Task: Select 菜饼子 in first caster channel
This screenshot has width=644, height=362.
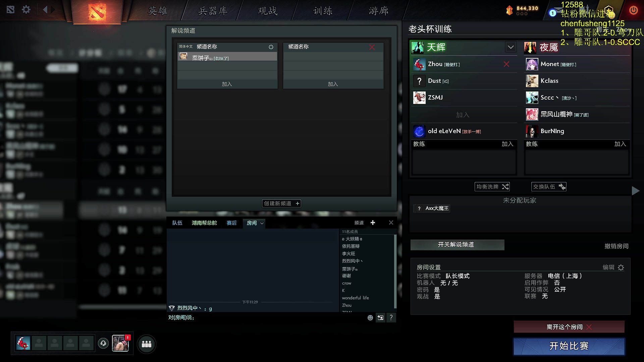Action: 227,57
